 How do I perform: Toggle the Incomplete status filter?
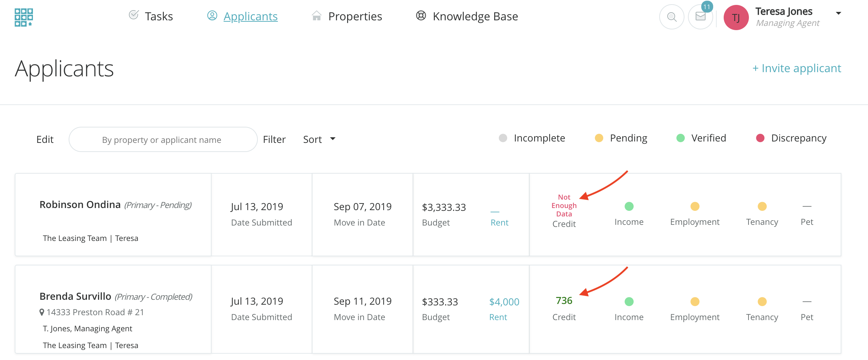pos(532,138)
